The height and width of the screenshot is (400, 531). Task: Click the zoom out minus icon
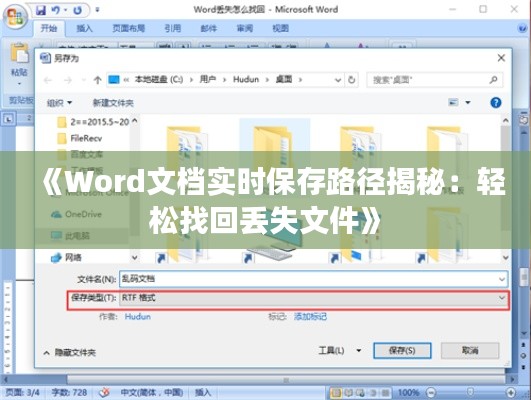(431, 393)
